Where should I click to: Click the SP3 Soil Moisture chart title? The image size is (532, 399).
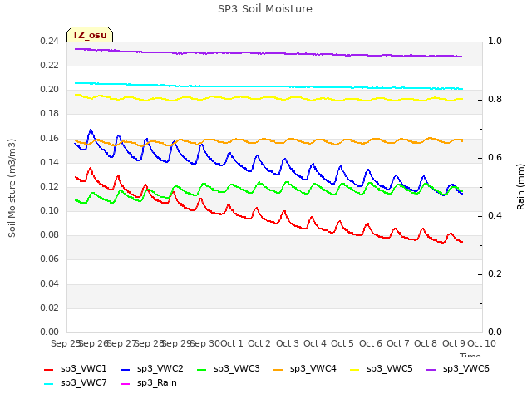pos(265,9)
